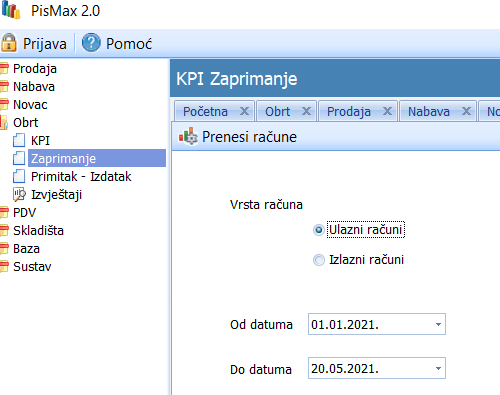Click the Izvještaji report icon
The width and height of the screenshot is (500, 395).
tap(19, 195)
